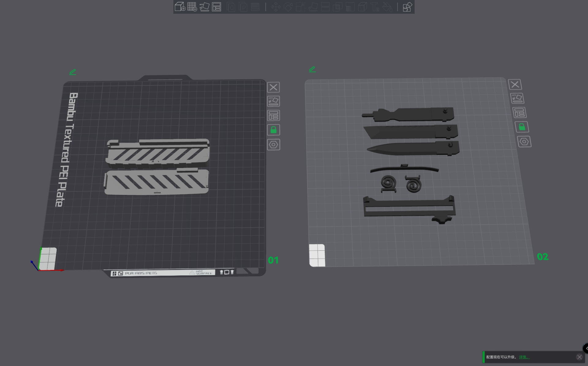The width and height of the screenshot is (588, 366).
Task: Toggle the lock on plate 02
Action: [522, 127]
